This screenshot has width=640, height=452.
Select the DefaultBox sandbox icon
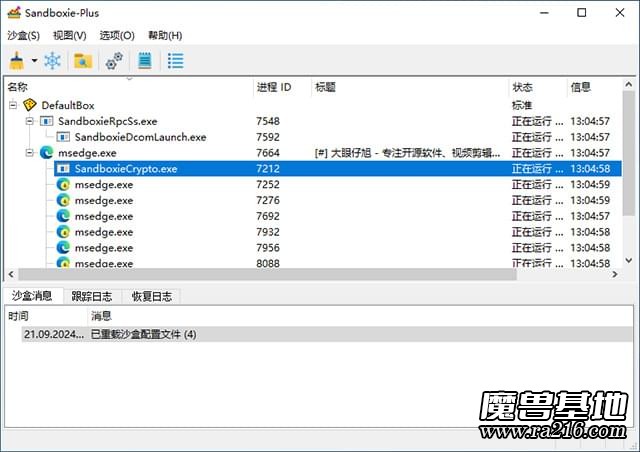30,105
